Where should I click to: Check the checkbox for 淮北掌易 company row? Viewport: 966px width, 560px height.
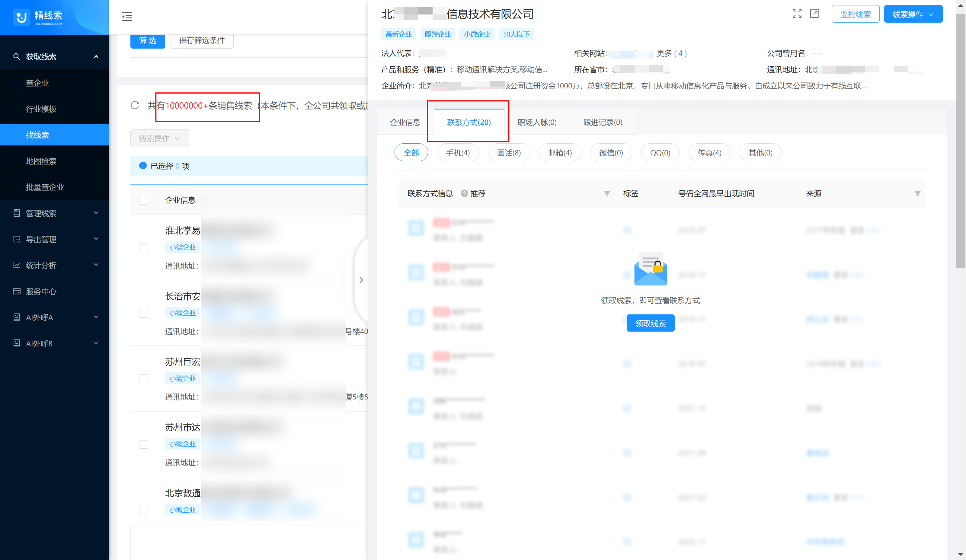pyautogui.click(x=143, y=247)
